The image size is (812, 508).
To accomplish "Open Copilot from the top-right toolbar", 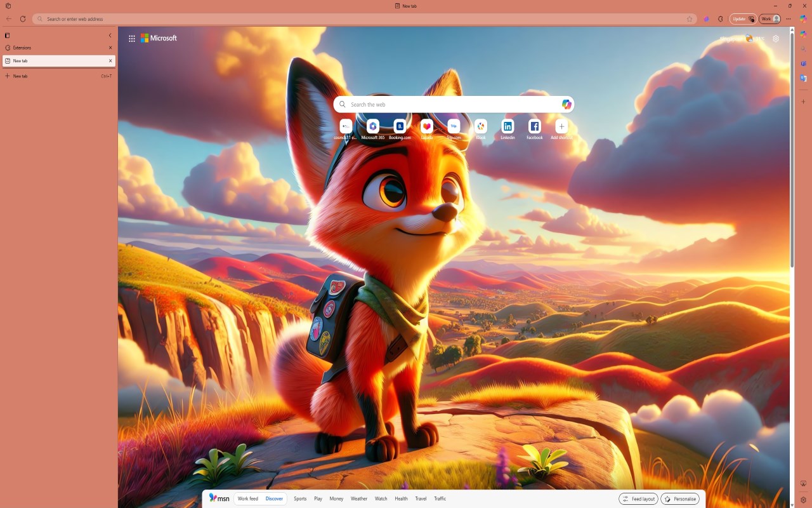I will [x=803, y=19].
